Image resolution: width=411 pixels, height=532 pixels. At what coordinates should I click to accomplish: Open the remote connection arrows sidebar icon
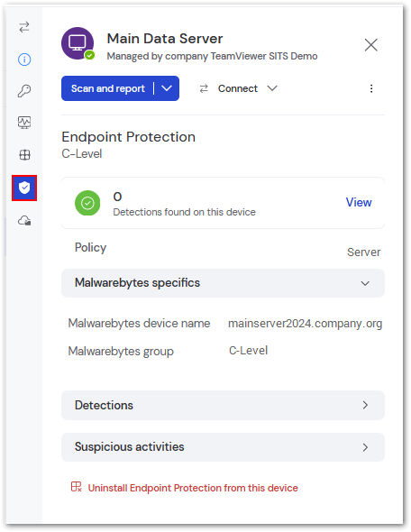(x=24, y=27)
